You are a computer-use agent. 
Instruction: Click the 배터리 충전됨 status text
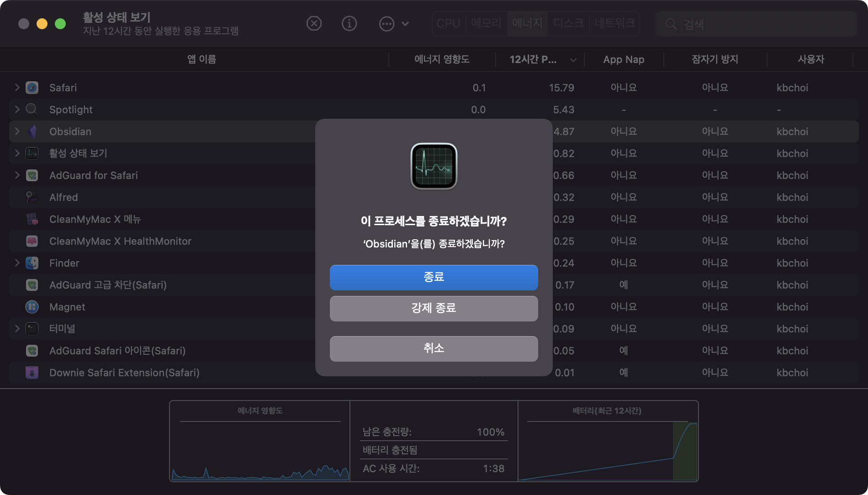pyautogui.click(x=390, y=450)
